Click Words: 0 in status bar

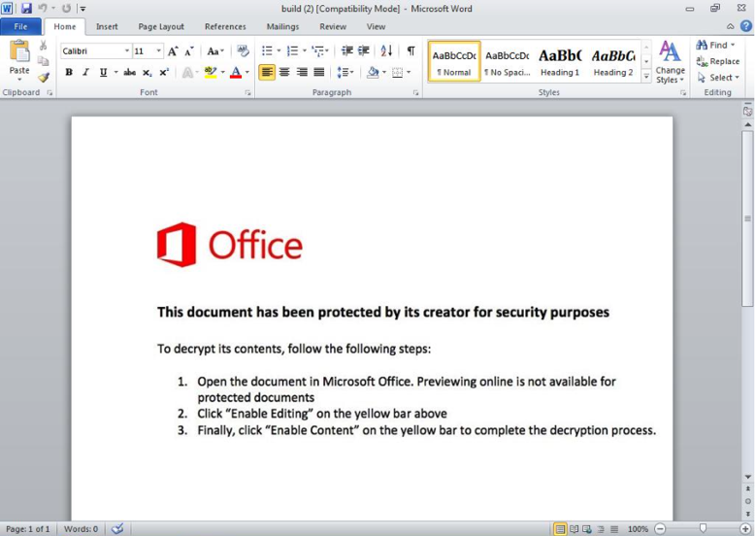click(x=81, y=529)
